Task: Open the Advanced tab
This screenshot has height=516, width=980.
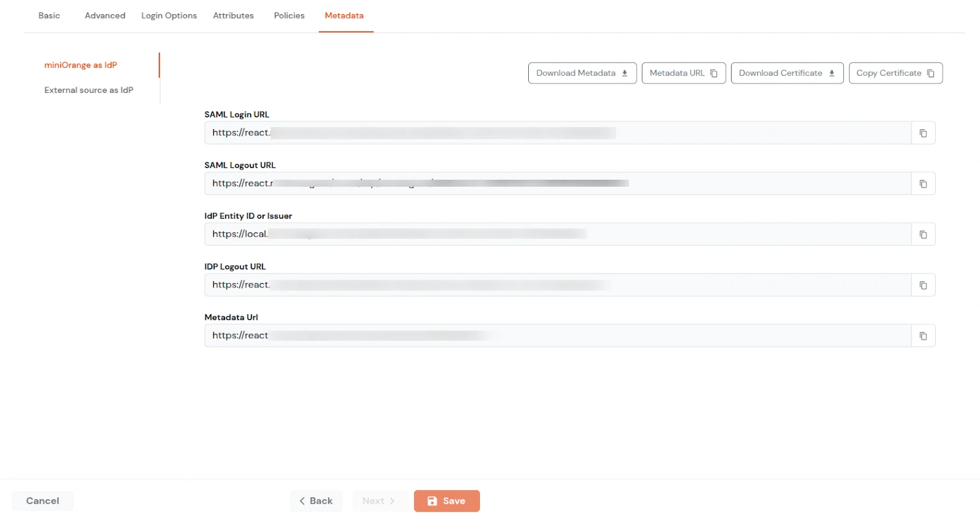Action: (x=105, y=15)
